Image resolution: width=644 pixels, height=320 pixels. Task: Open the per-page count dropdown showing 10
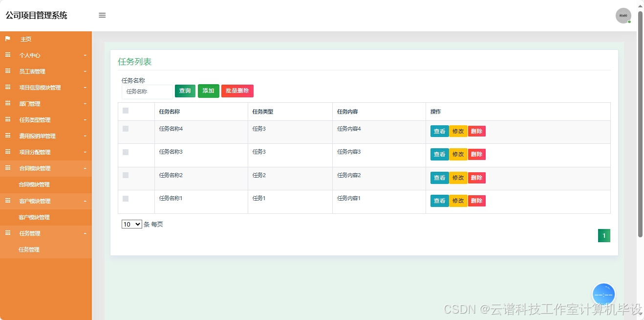point(131,224)
